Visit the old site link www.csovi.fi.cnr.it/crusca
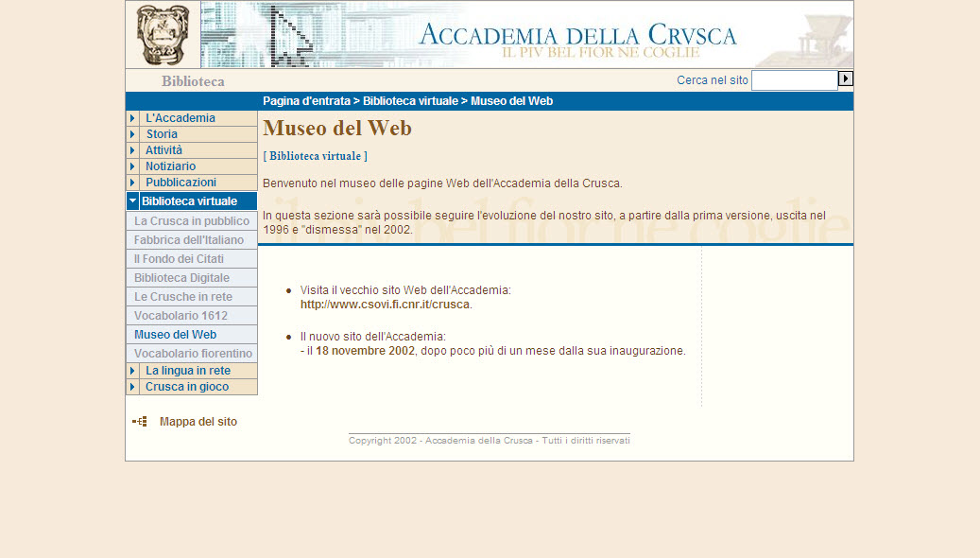The height and width of the screenshot is (558, 980). coord(385,305)
